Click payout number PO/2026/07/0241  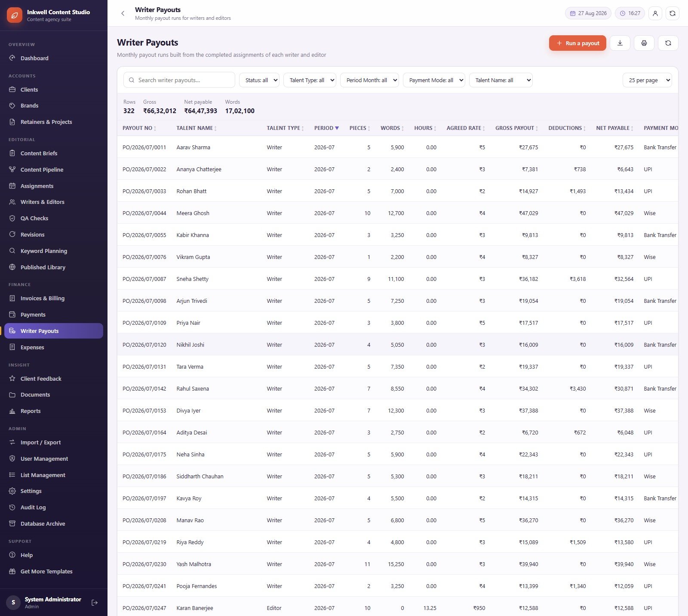(144, 586)
